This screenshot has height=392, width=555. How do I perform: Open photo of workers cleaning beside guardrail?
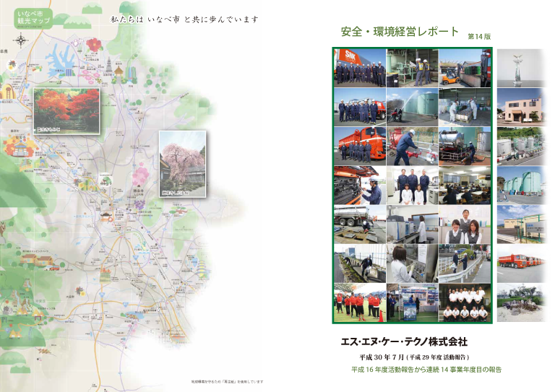pyautogui.click(x=465, y=263)
